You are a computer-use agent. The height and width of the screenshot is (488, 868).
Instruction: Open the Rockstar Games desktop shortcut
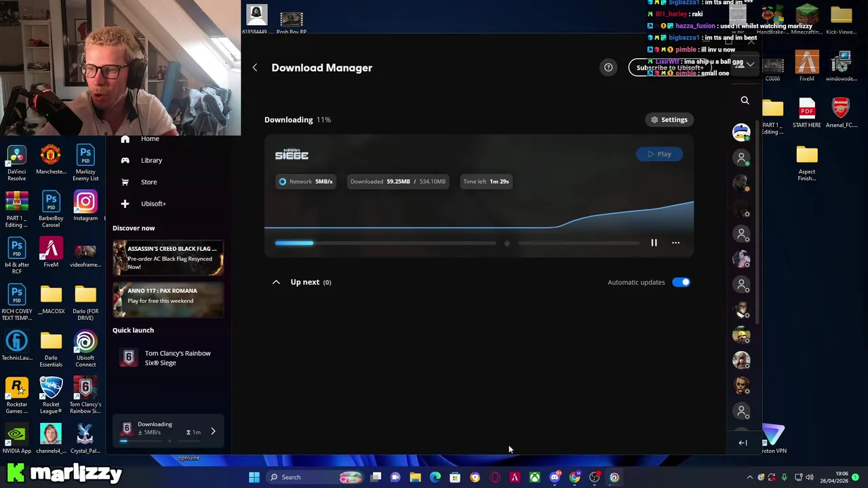17,396
